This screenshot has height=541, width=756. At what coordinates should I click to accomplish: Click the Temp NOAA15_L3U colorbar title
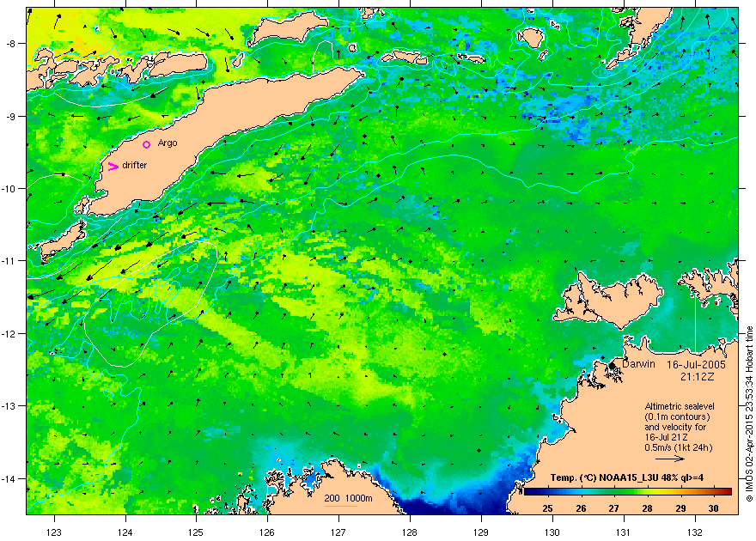tap(627, 478)
